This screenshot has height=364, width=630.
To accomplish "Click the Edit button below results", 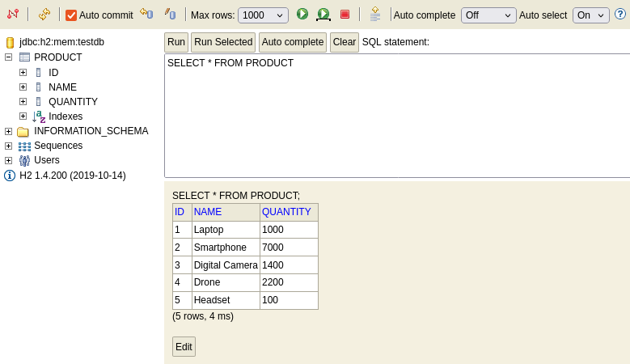I will coord(184,347).
